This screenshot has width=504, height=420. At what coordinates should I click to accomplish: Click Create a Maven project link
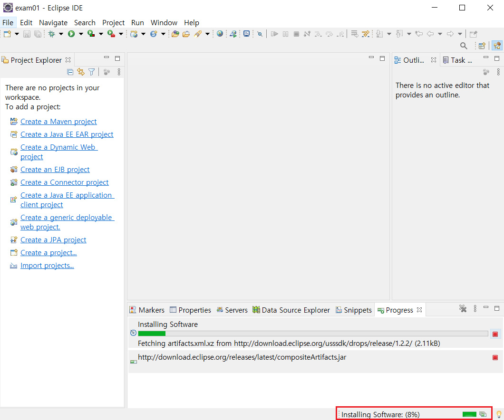58,121
